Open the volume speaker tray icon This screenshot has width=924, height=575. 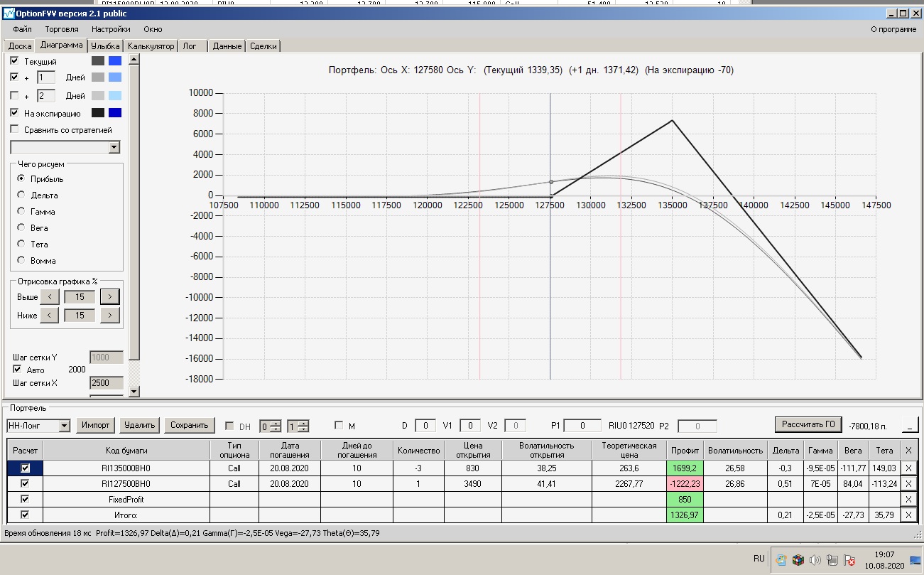815,559
